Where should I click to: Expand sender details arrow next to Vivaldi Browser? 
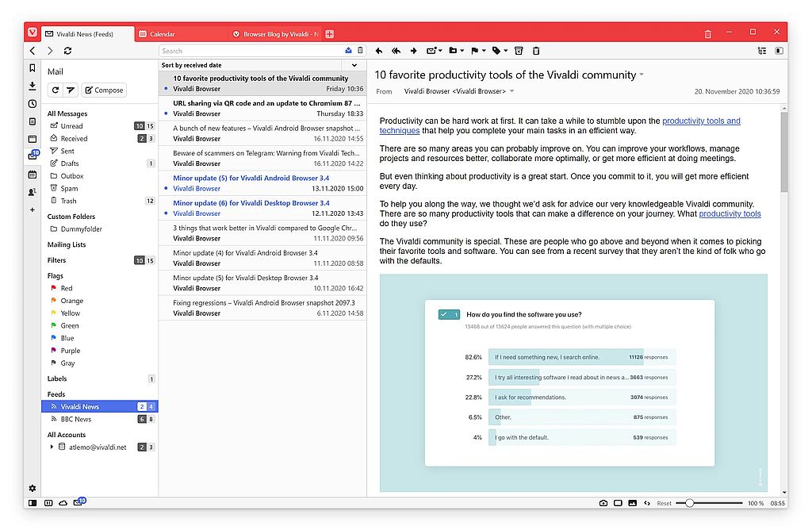511,91
